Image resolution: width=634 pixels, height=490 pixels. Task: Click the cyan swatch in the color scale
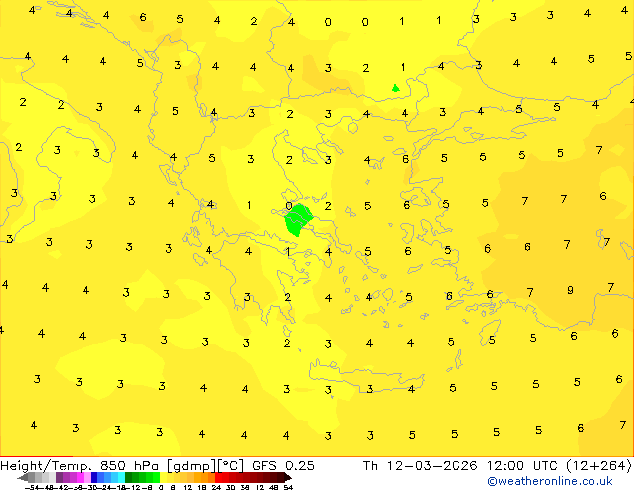click(x=121, y=477)
